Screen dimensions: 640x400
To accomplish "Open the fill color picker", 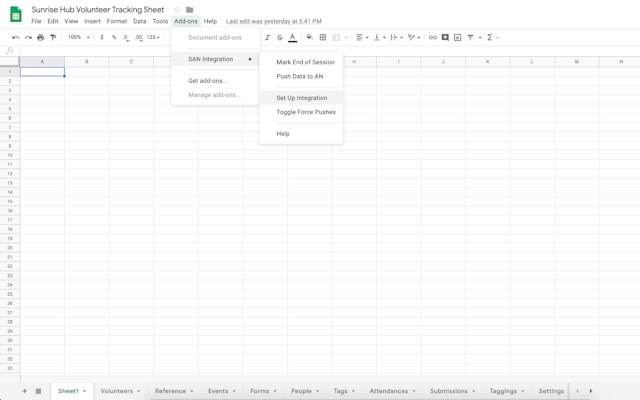I will pos(309,37).
